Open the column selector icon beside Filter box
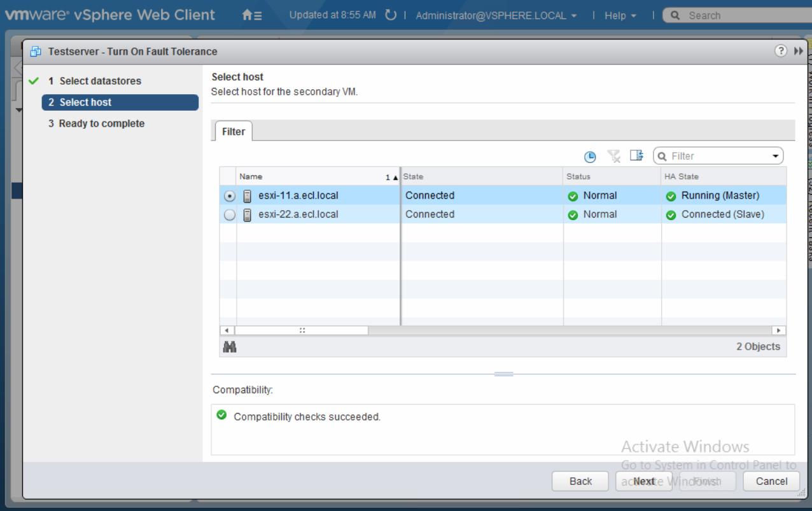Viewport: 812px width, 511px height. [636, 155]
